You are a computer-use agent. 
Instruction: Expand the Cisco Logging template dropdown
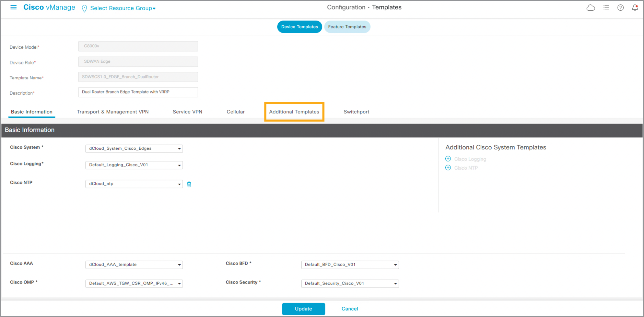pos(134,165)
